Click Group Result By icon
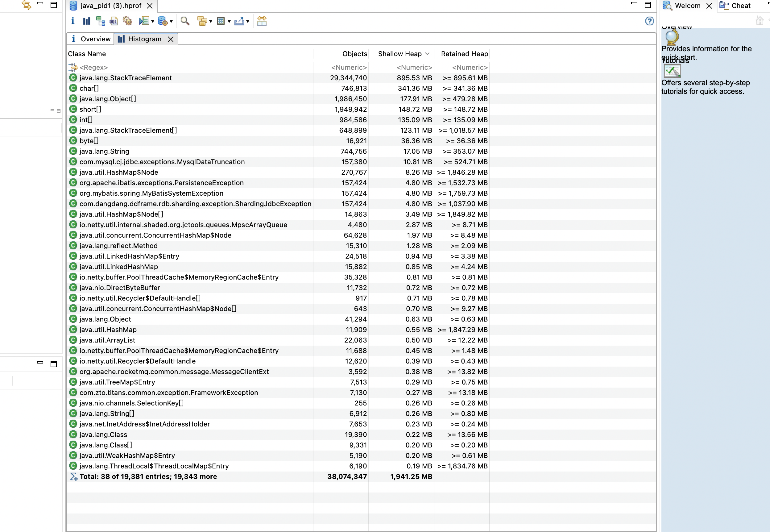The width and height of the screenshot is (770, 532). point(202,21)
